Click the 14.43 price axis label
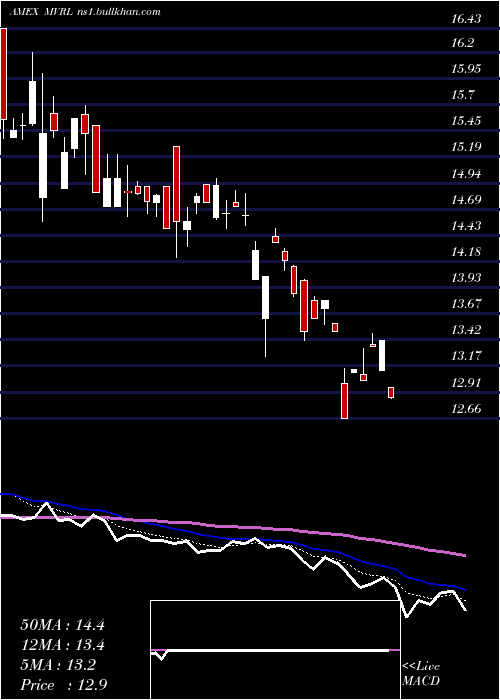The width and height of the screenshot is (500, 700). [466, 226]
